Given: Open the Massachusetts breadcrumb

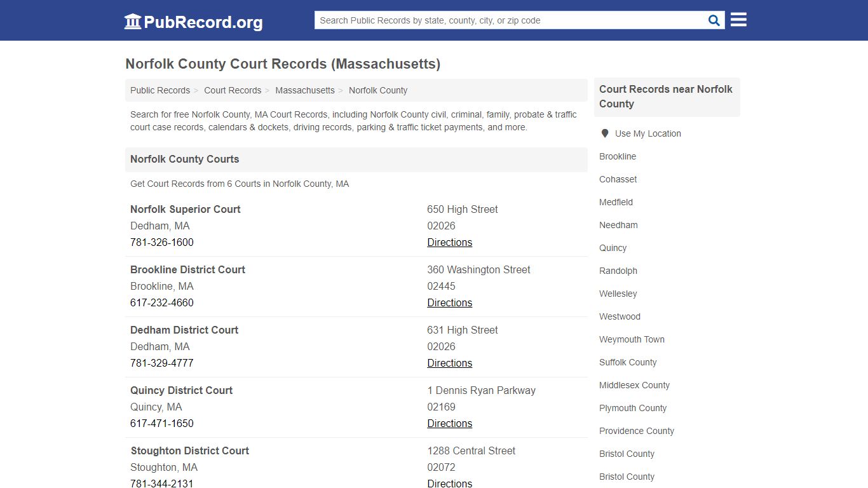Looking at the screenshot, I should pos(305,90).
